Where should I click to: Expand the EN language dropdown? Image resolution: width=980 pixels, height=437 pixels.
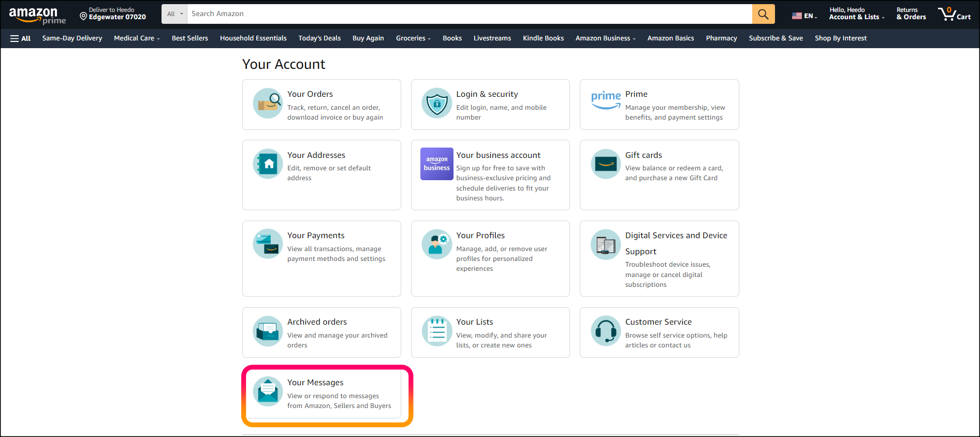pos(805,16)
